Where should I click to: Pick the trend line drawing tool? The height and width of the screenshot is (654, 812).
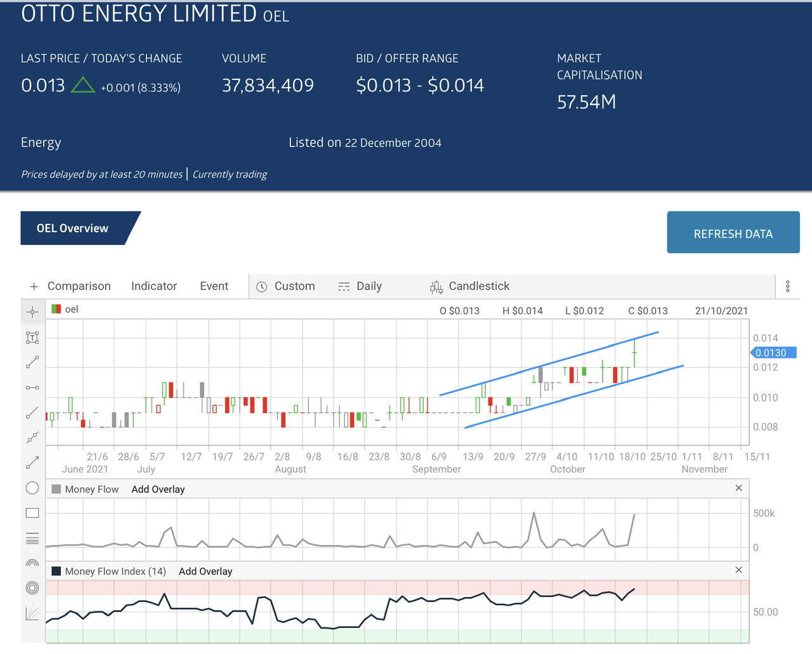[x=32, y=362]
